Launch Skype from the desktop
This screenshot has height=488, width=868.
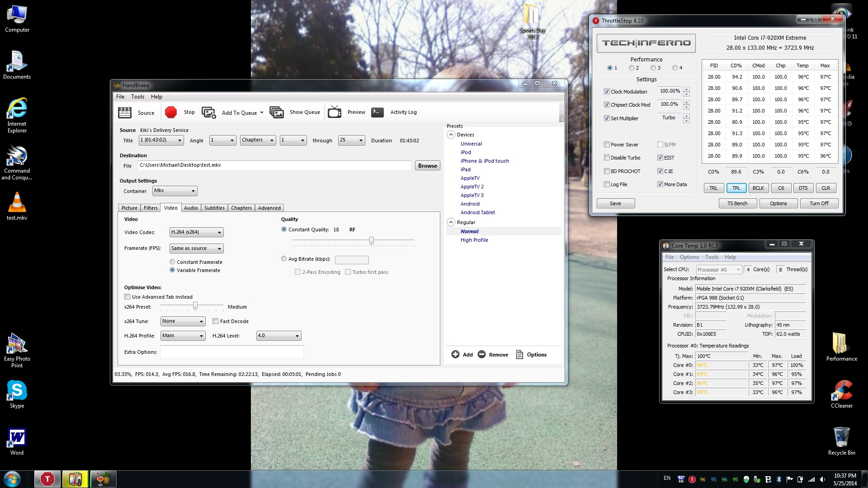click(x=17, y=394)
